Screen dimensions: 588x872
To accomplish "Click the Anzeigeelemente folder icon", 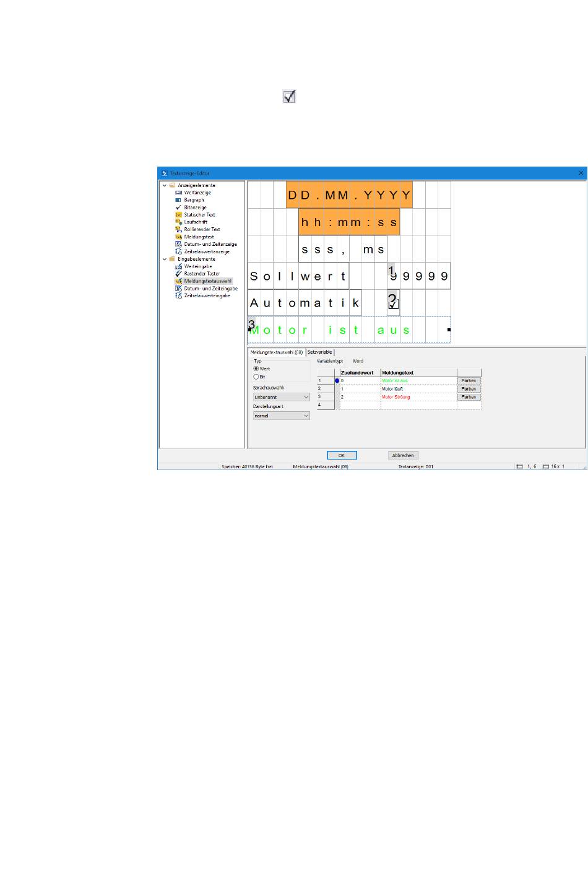I will (172, 185).
